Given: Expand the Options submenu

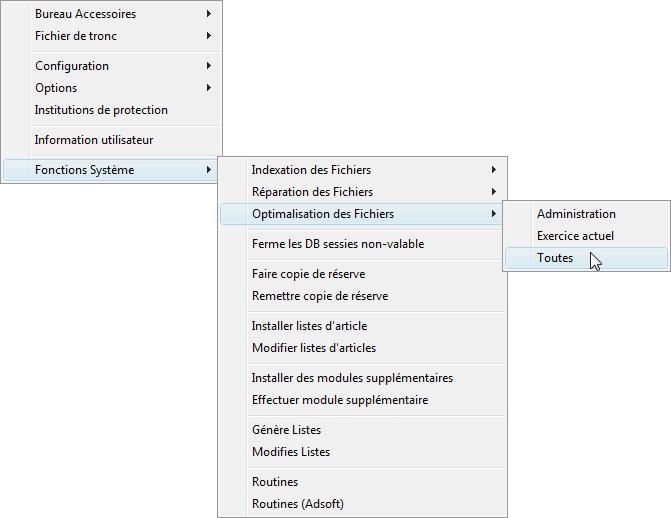Looking at the screenshot, I should [x=111, y=88].
